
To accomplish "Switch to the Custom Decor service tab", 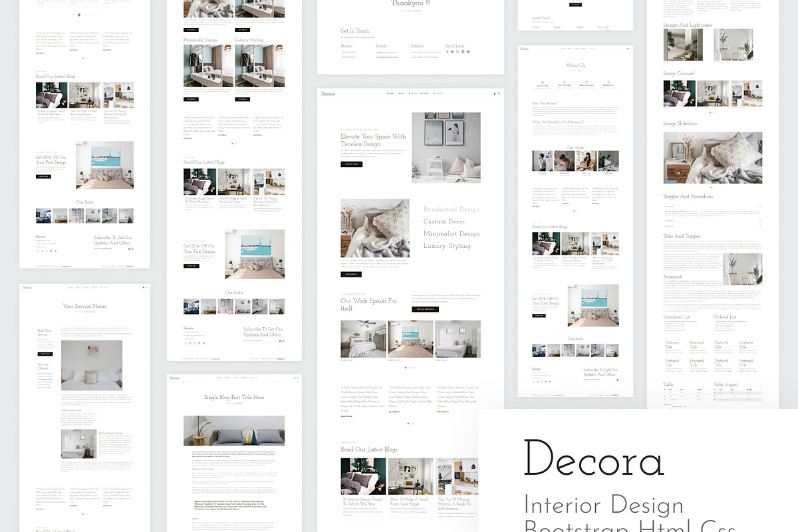I will (x=444, y=221).
